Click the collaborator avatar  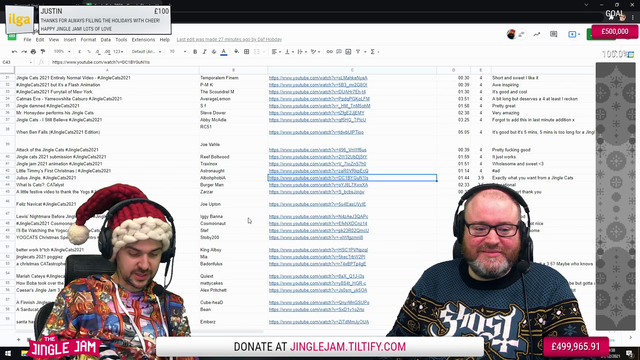(x=511, y=34)
